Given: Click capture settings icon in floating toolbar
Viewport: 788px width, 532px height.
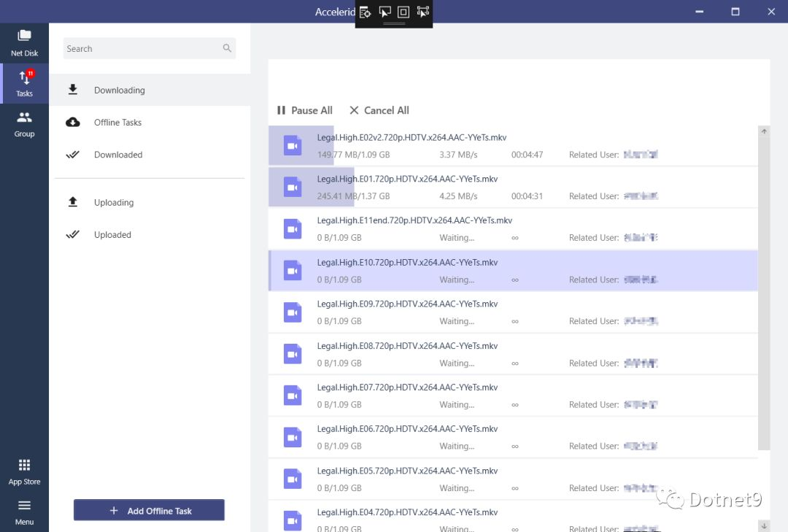Looking at the screenshot, I should pos(366,12).
